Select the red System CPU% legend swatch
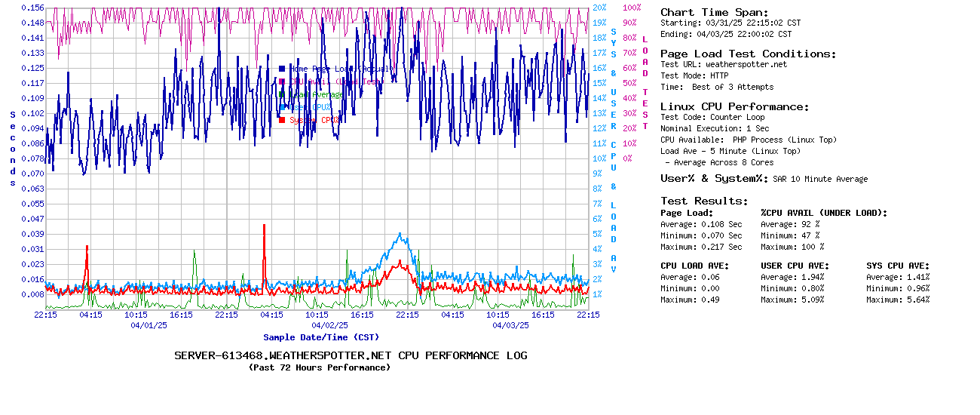This screenshot has height=415, width=980. (282, 120)
